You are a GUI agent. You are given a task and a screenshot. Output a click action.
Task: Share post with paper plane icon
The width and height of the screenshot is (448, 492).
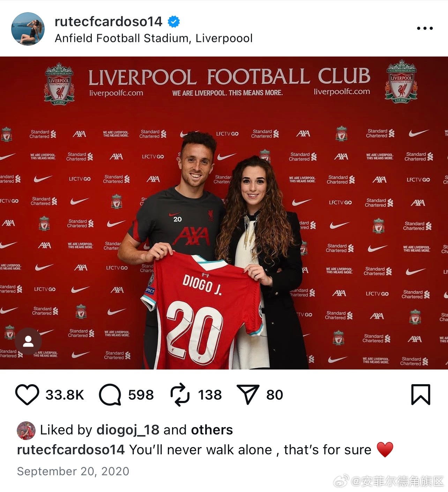point(248,394)
